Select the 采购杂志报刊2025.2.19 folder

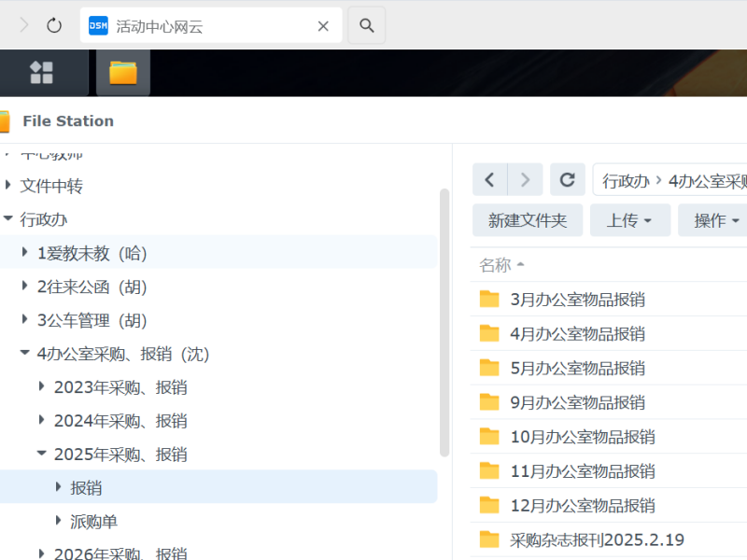(x=598, y=539)
